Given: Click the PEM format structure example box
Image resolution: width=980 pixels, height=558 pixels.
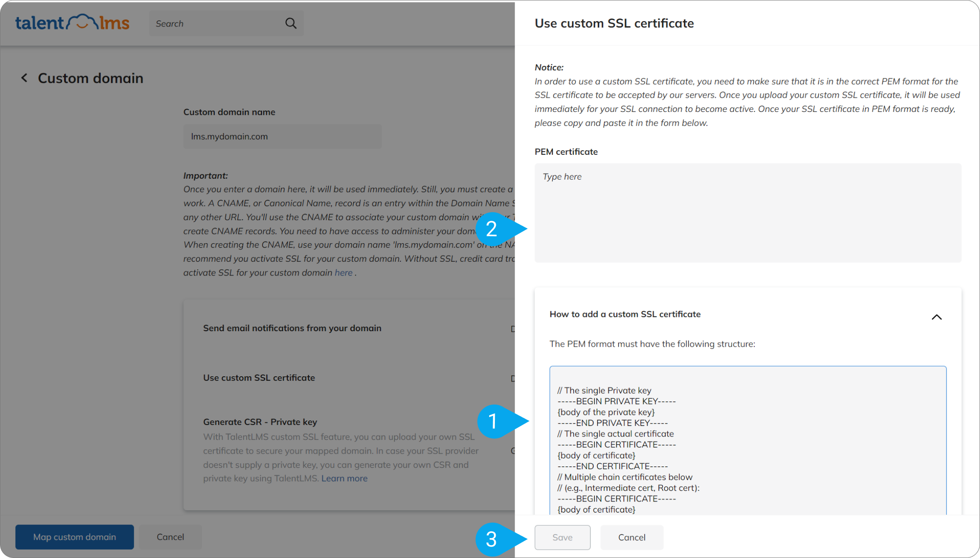Looking at the screenshot, I should coord(748,442).
